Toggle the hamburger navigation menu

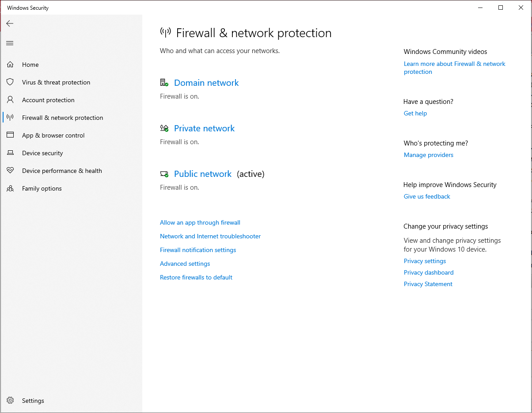coord(10,43)
